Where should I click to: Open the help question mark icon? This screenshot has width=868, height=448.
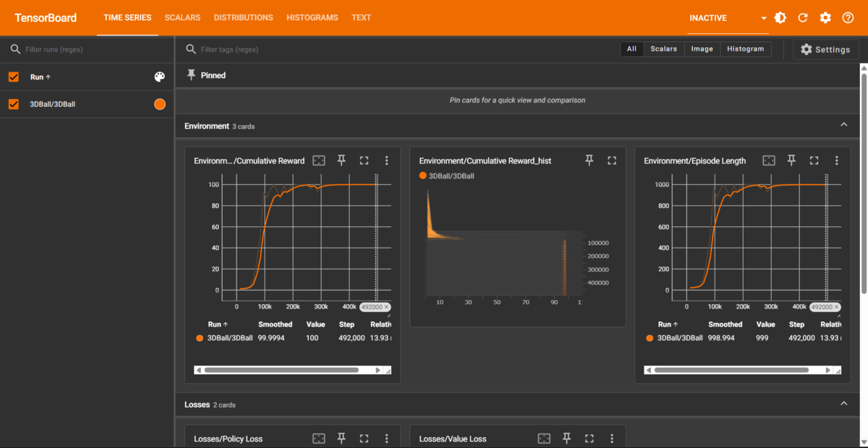click(847, 18)
